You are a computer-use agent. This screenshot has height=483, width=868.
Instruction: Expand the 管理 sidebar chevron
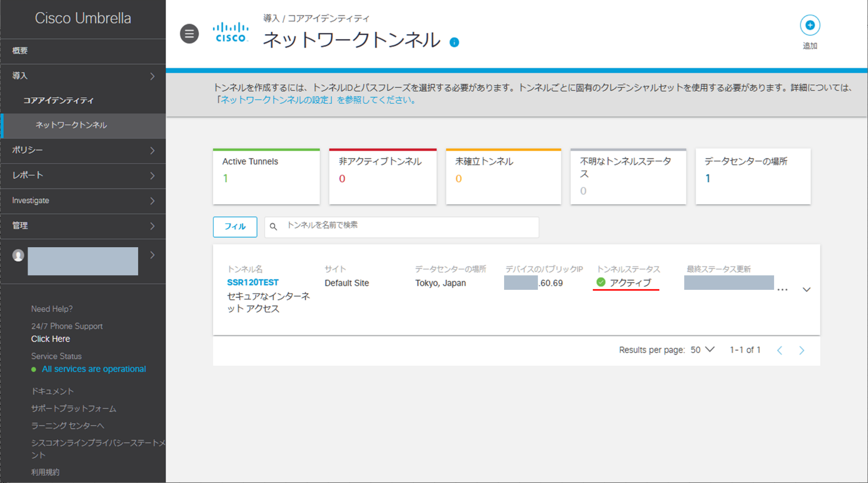click(x=152, y=226)
